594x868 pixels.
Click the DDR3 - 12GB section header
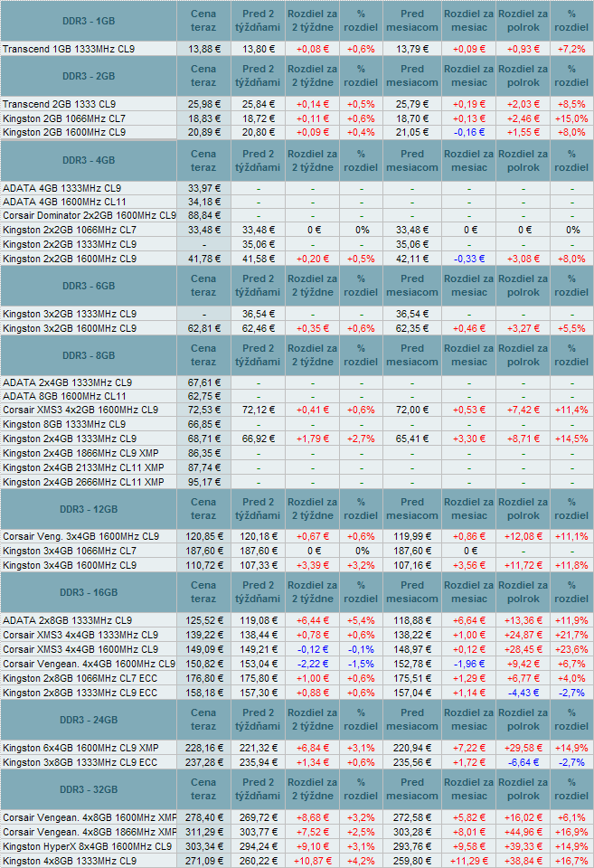click(x=89, y=509)
